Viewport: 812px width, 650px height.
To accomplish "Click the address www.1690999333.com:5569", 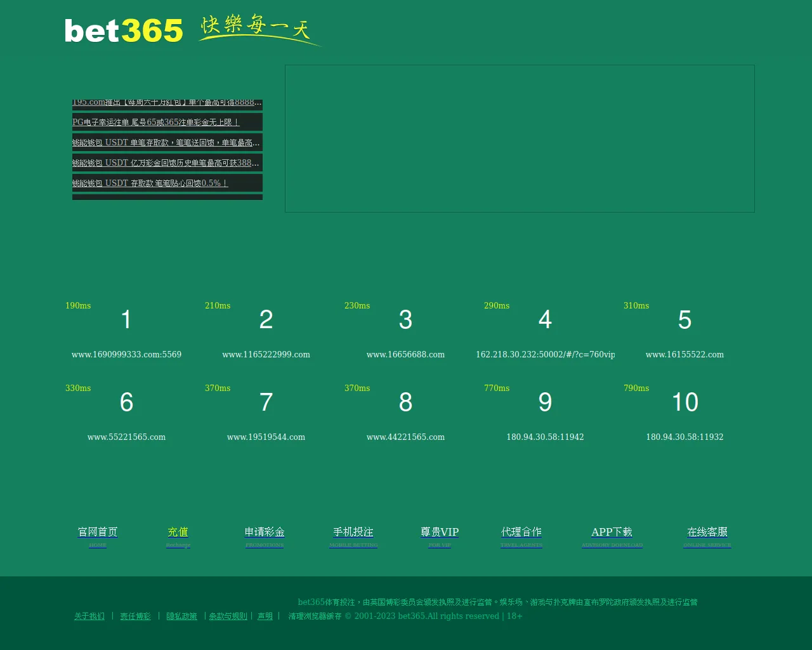I will pos(126,354).
